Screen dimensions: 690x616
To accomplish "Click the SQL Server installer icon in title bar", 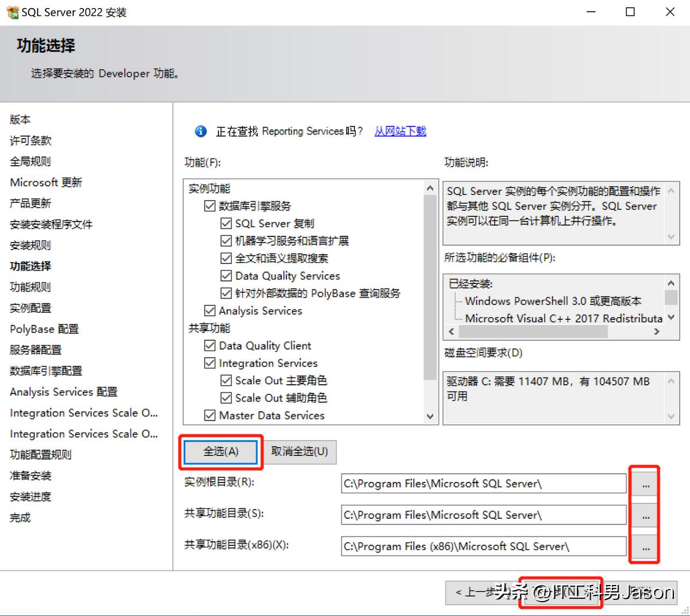I will point(12,12).
